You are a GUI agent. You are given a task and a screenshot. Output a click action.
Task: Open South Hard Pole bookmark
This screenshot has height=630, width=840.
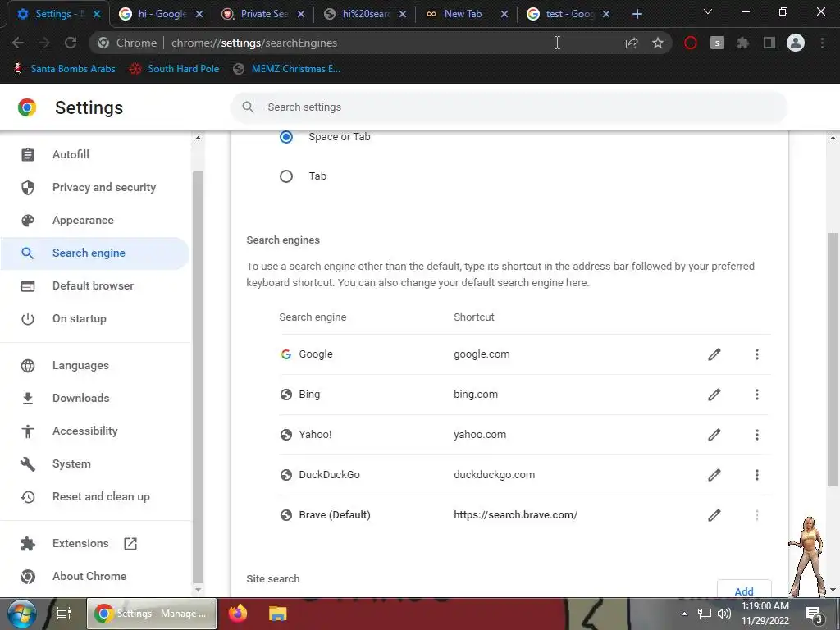click(x=175, y=69)
